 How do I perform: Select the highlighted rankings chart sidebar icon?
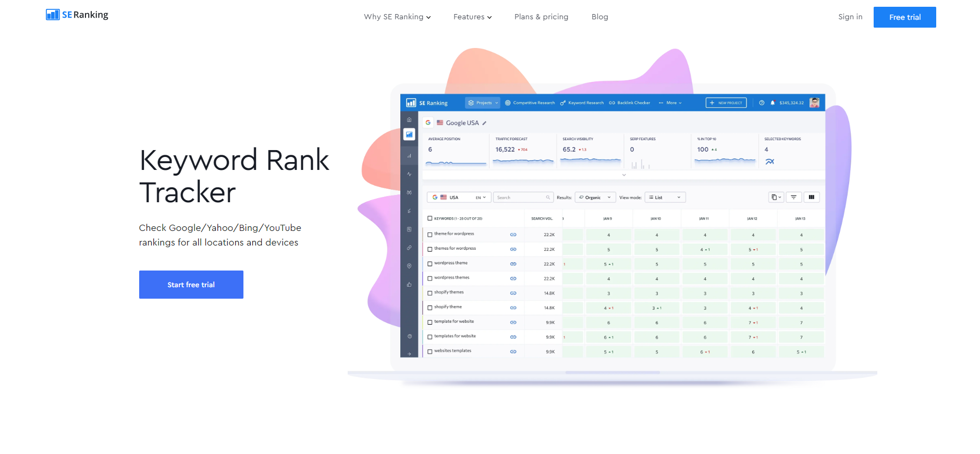[409, 134]
